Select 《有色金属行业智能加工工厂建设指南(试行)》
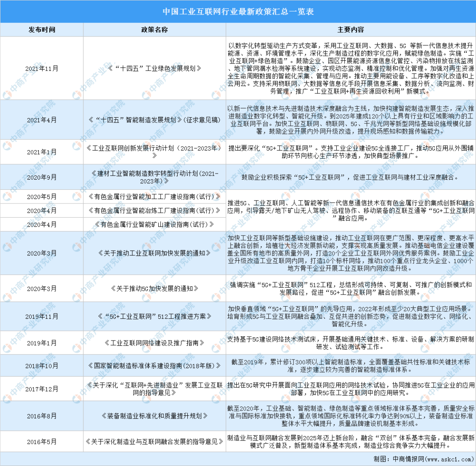476x466 pixels. click(x=154, y=196)
